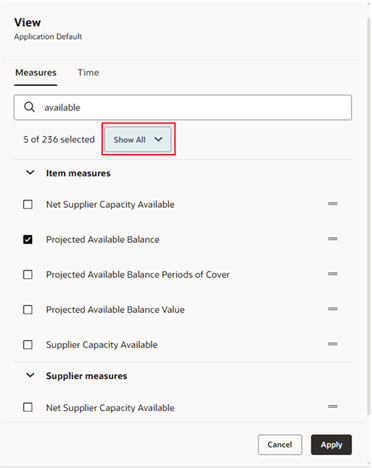
Task: Click the Apply button
Action: click(331, 445)
